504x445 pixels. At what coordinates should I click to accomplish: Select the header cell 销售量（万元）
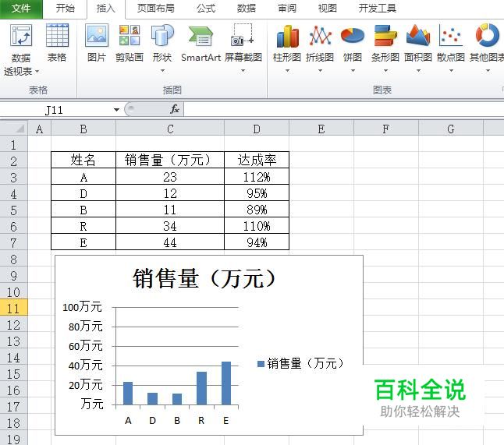click(170, 160)
